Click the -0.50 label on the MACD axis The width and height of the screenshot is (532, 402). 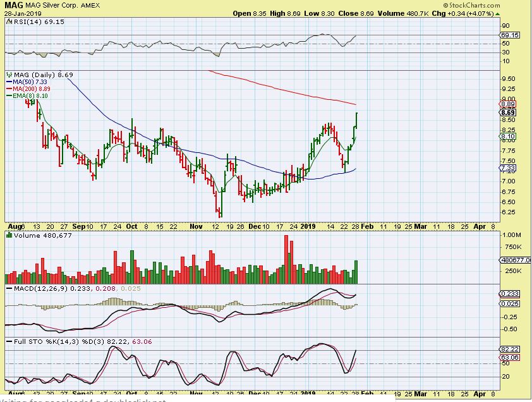[509, 329]
